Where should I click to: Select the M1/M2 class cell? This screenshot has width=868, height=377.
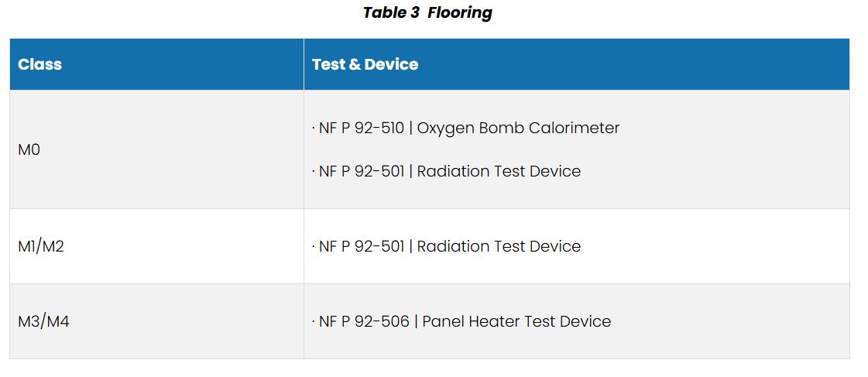41,246
